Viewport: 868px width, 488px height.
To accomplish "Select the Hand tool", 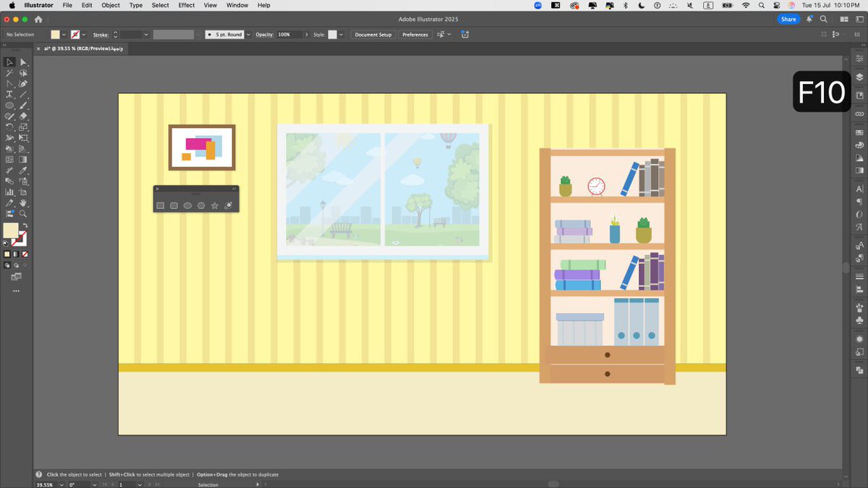I will pos(23,203).
